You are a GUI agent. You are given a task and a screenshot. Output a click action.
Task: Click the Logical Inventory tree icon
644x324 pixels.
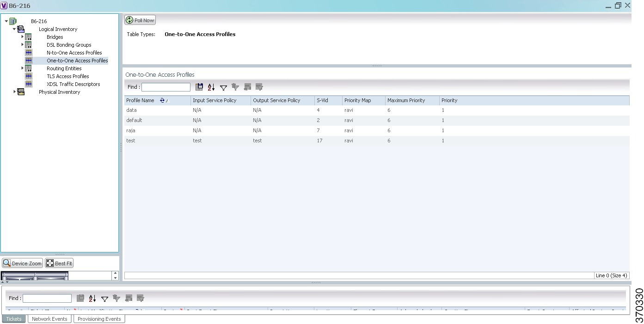coord(21,29)
